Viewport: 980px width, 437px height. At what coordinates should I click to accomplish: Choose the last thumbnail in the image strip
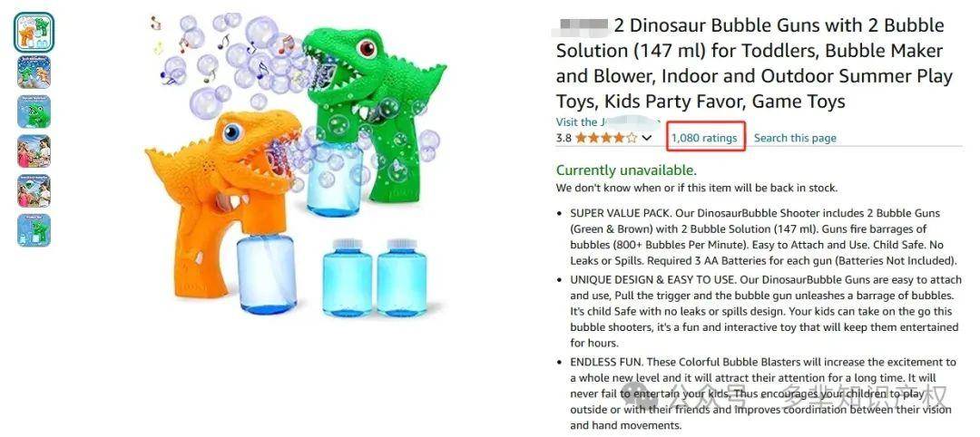34,230
